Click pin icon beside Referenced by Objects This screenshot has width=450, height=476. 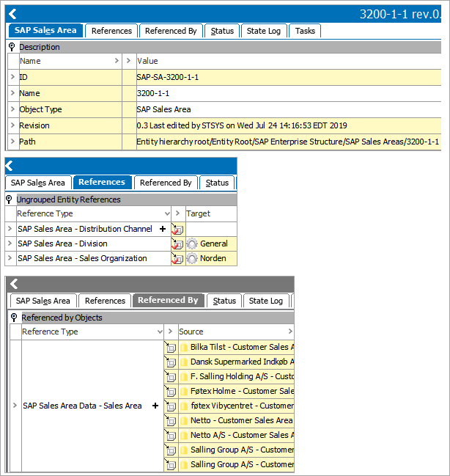pyautogui.click(x=14, y=318)
